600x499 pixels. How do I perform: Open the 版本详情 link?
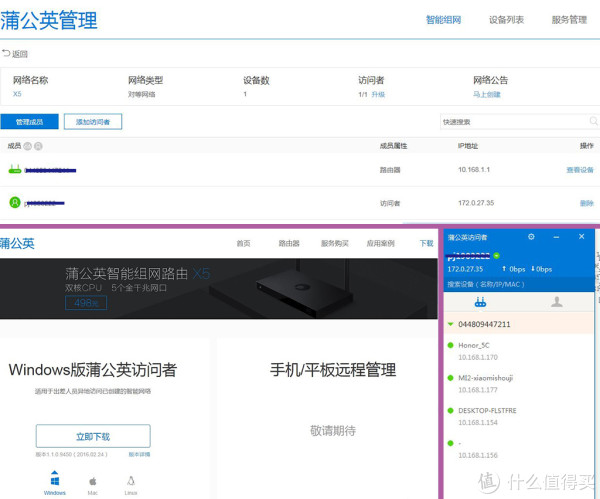point(139,454)
